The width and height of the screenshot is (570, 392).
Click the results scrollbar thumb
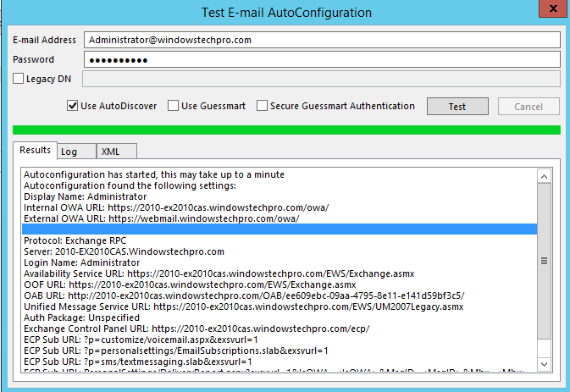(x=544, y=261)
